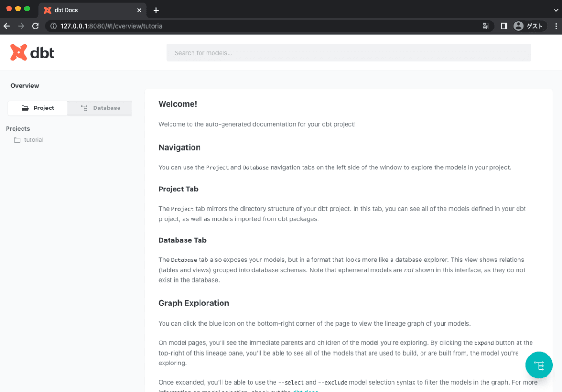Click the dbt Docs tab favicon
Image resolution: width=562 pixels, height=392 pixels.
[x=47, y=10]
